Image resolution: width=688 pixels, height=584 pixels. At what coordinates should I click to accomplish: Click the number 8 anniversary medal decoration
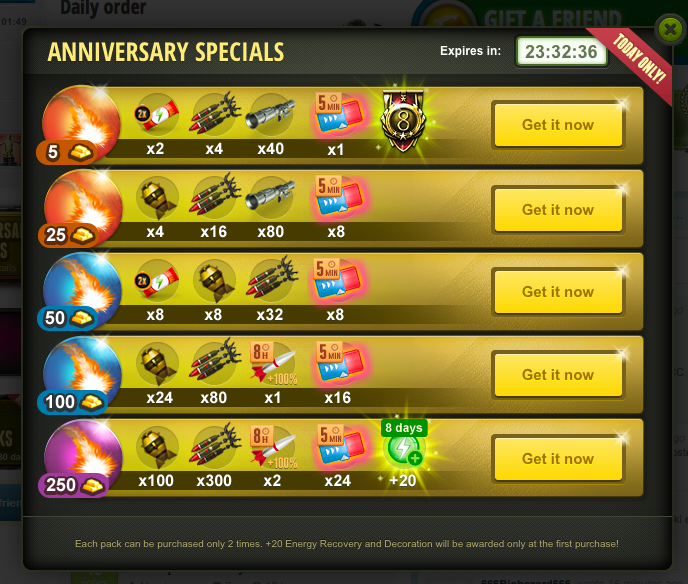point(403,120)
